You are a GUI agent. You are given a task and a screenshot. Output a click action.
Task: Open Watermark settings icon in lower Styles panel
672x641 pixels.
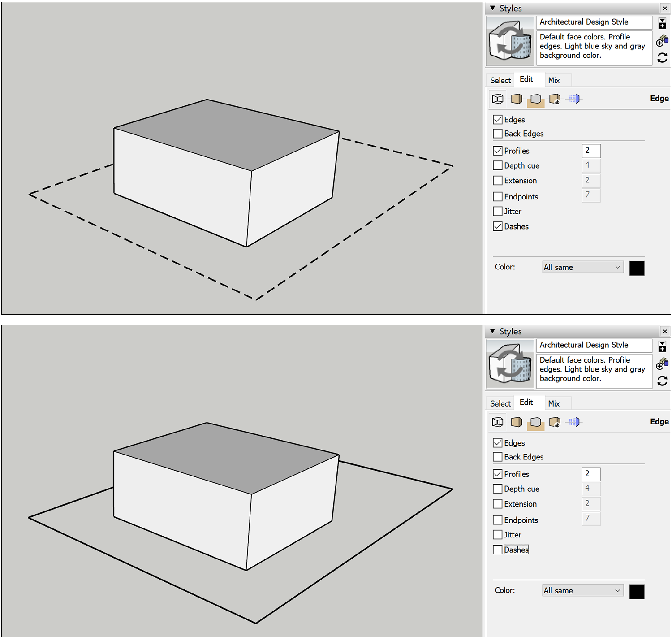[x=555, y=422]
